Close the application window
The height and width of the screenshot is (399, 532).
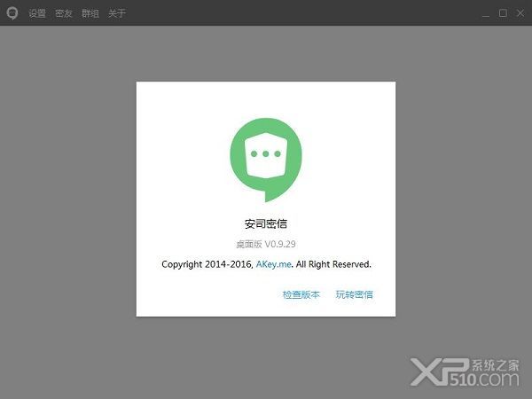coord(520,13)
